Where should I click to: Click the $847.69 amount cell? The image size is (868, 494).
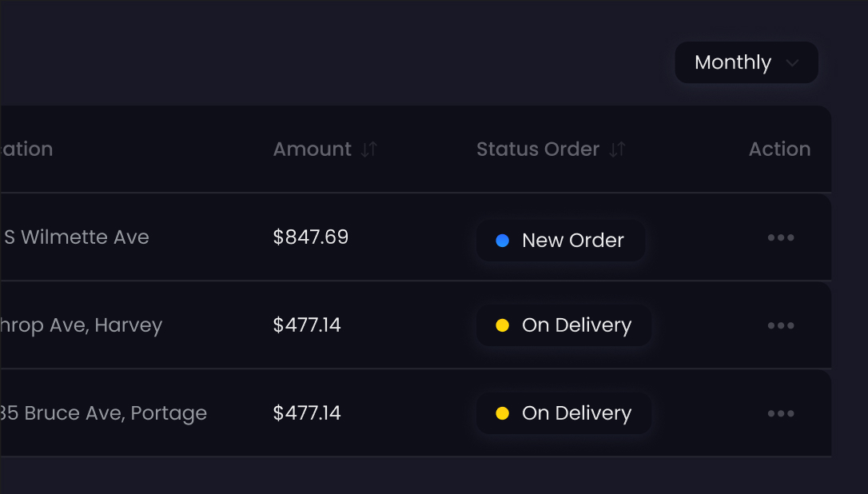(x=311, y=237)
